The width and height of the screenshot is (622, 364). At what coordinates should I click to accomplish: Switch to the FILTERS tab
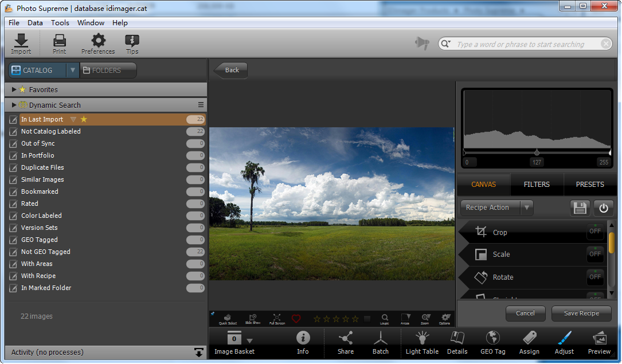tap(537, 185)
